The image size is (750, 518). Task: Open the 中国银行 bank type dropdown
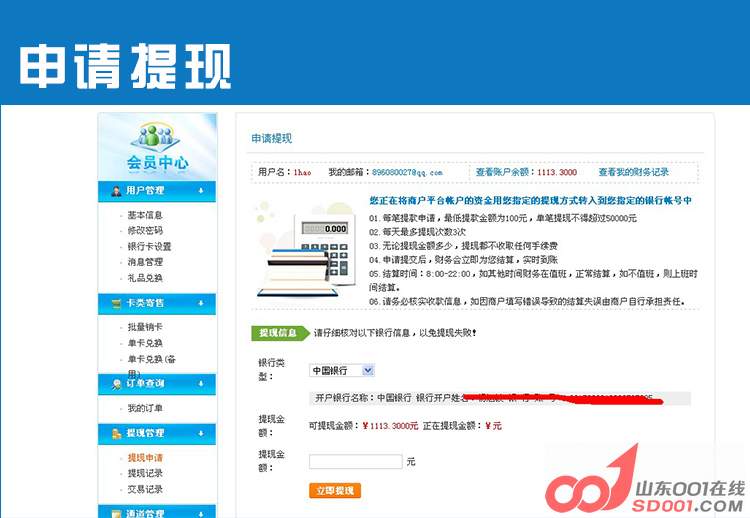point(341,370)
